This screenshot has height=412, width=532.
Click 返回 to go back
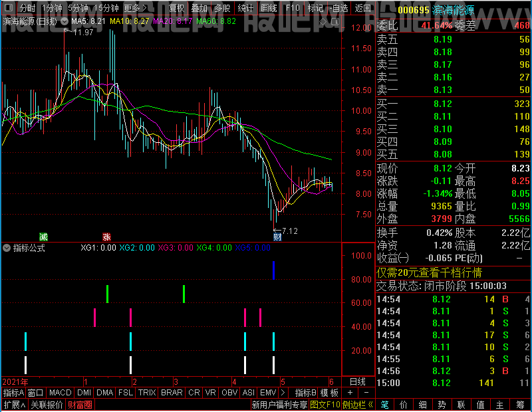(362, 8)
